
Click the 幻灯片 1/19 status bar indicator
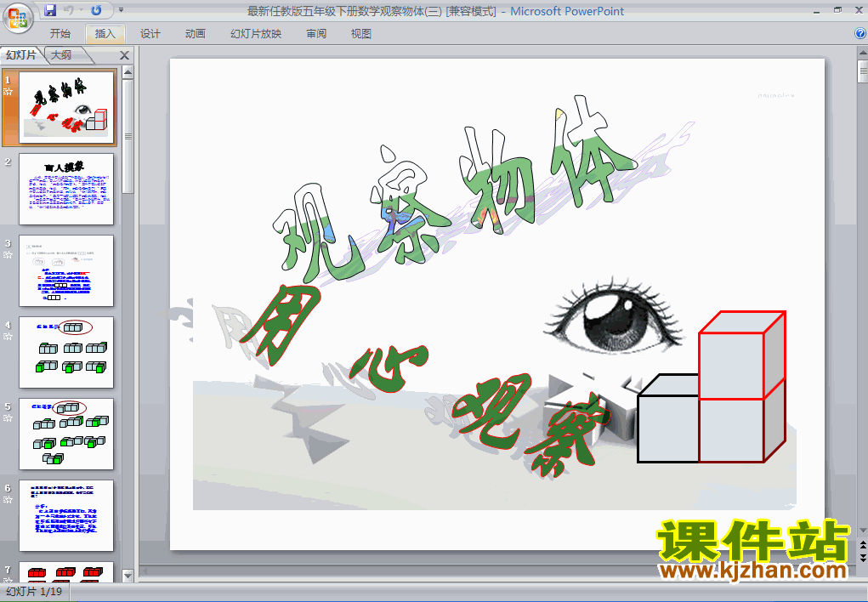click(34, 592)
